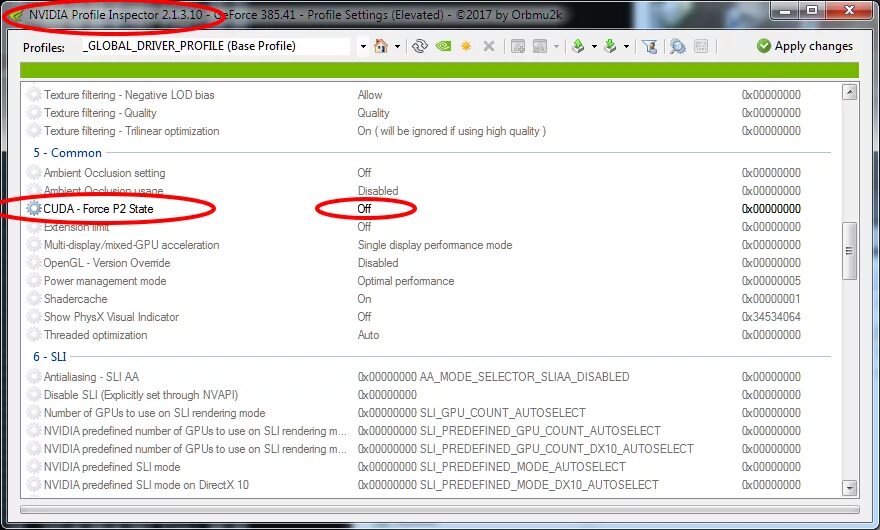Select Number of GPUs to use on SLI rendering mode
The height and width of the screenshot is (530, 880).
click(429, 413)
